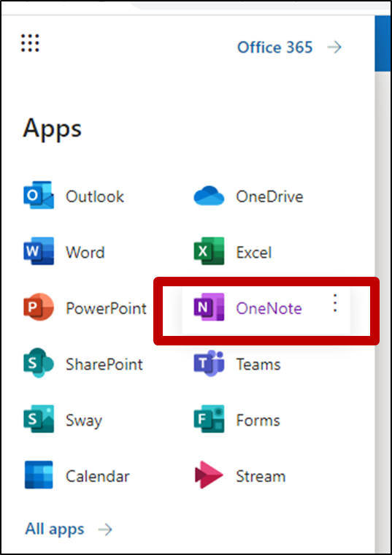Open the Sway app icon

pos(39,418)
